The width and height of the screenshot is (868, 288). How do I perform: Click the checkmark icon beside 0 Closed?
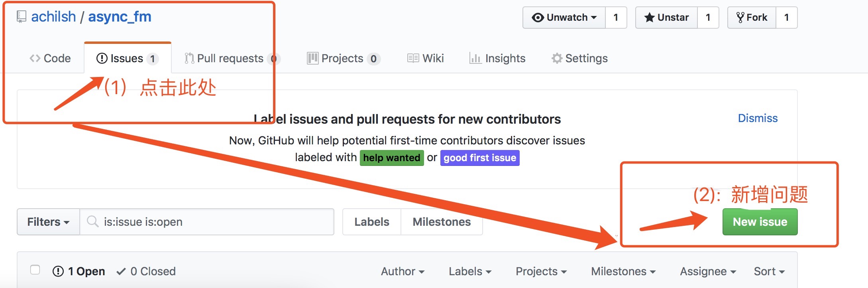121,272
